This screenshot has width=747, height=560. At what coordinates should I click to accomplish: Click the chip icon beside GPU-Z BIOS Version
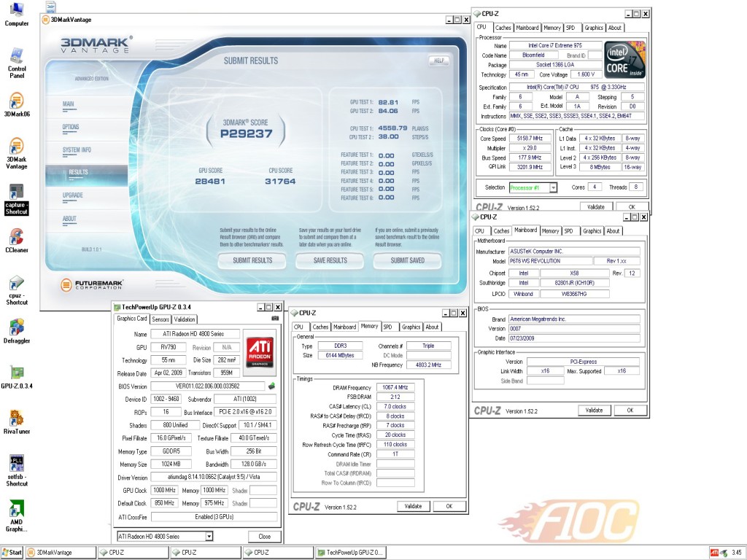(x=271, y=386)
